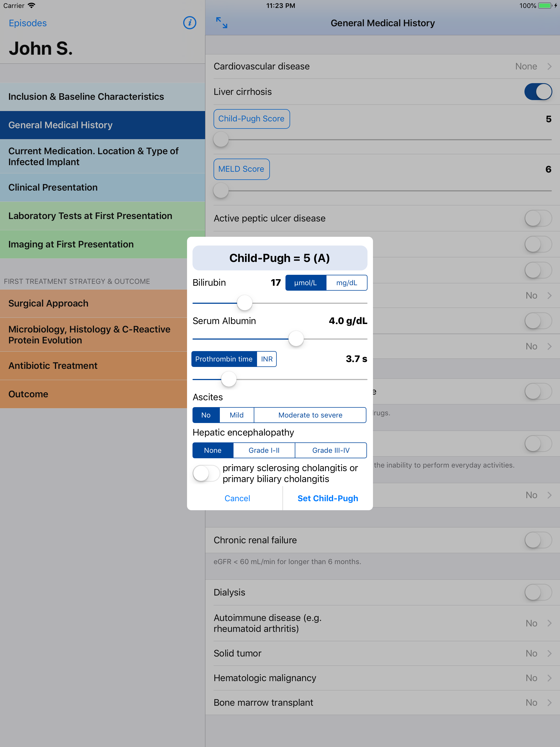Click the expand fullscreen arrows icon
Screen dimensions: 560x747
pos(221,23)
